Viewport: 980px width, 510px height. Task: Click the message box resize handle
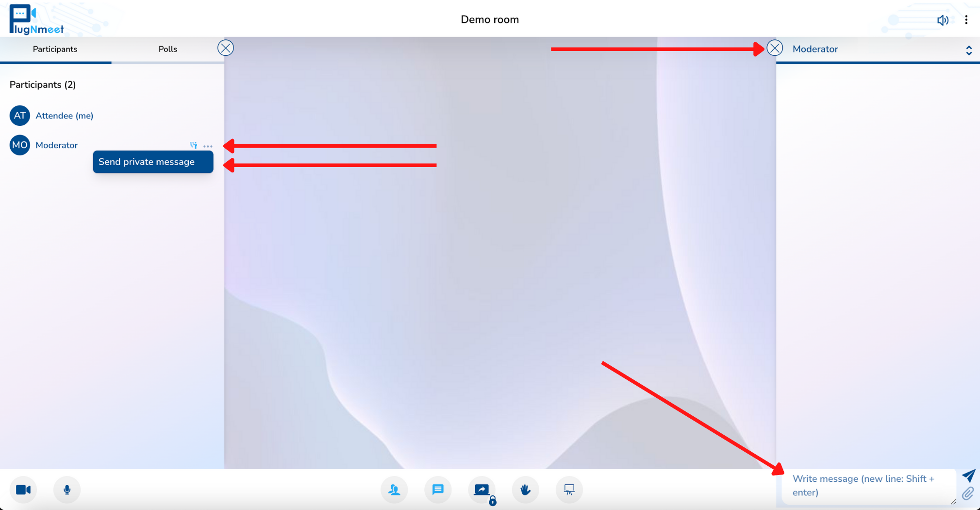(x=953, y=502)
